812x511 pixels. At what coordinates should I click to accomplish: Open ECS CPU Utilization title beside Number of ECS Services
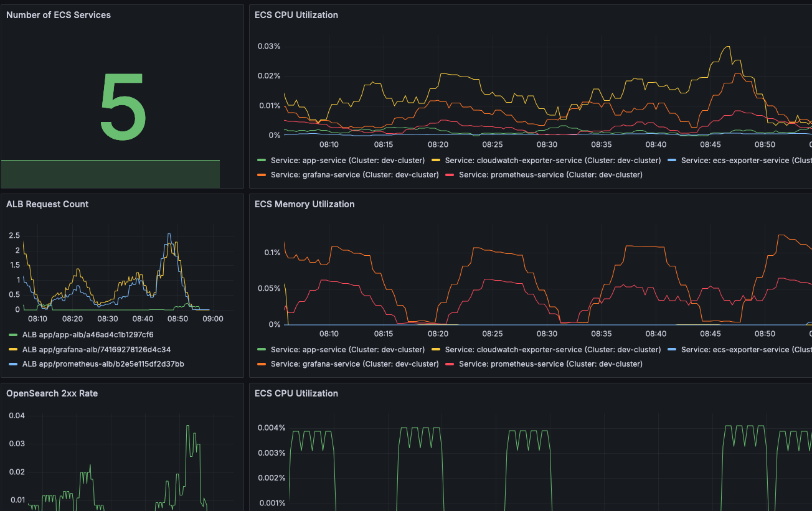tap(296, 14)
